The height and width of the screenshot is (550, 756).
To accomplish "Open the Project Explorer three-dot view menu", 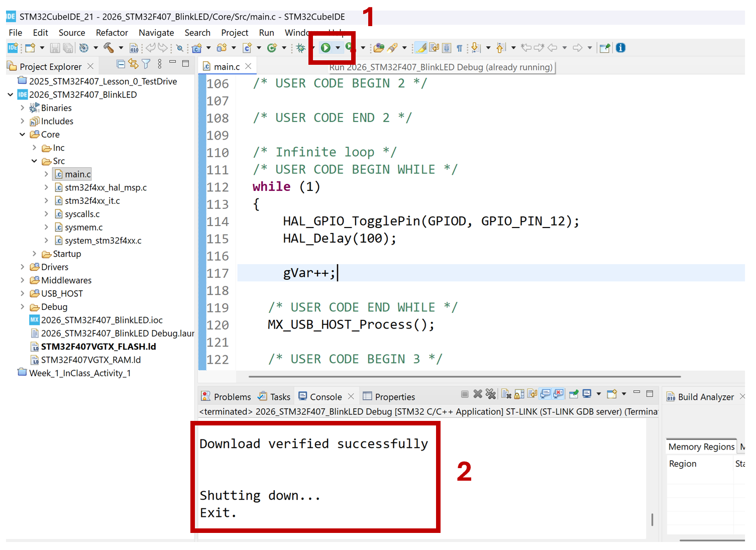I will point(160,64).
